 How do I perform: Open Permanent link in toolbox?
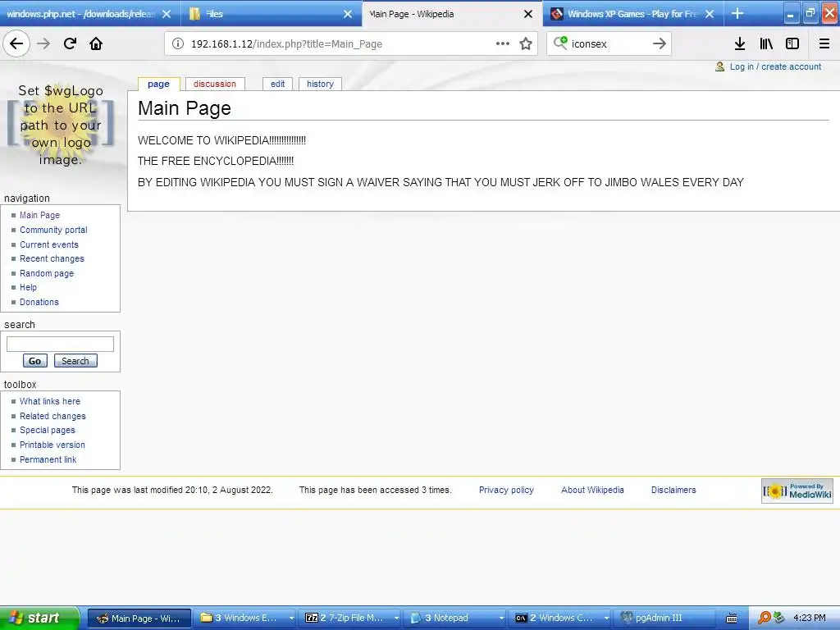[x=48, y=459]
